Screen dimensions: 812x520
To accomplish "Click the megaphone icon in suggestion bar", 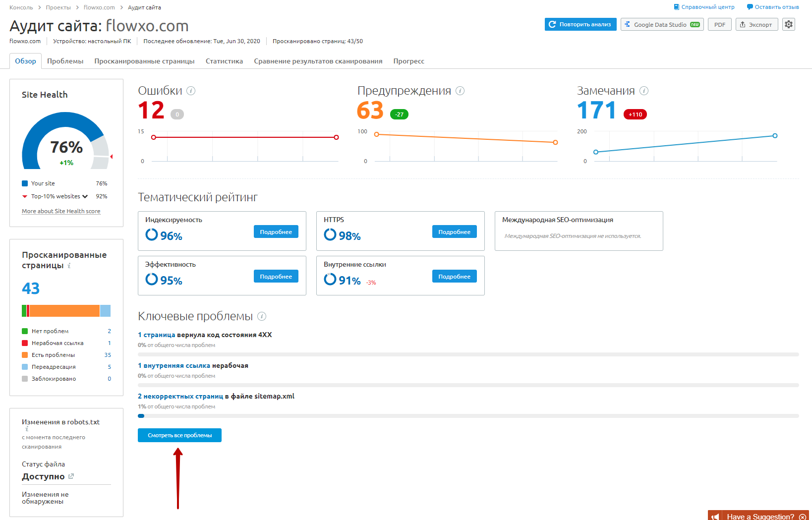I will point(715,517).
